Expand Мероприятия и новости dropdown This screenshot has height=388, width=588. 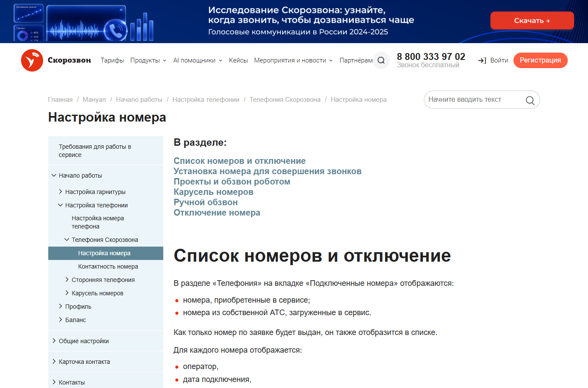coord(293,60)
